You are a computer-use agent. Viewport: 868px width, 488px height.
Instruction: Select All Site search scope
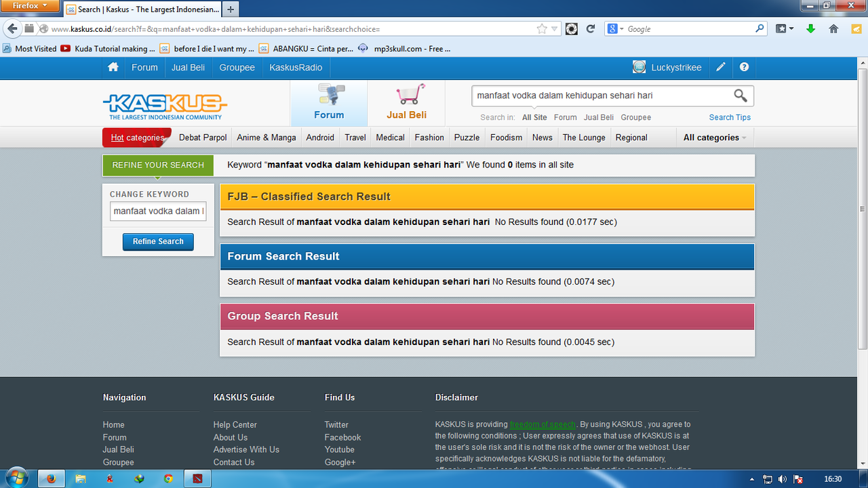point(534,117)
